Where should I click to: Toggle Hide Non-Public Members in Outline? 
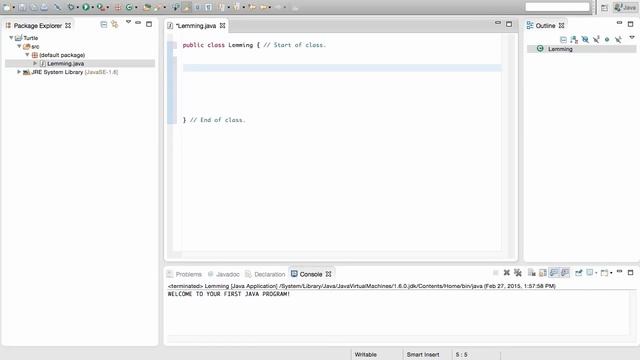click(x=607, y=39)
